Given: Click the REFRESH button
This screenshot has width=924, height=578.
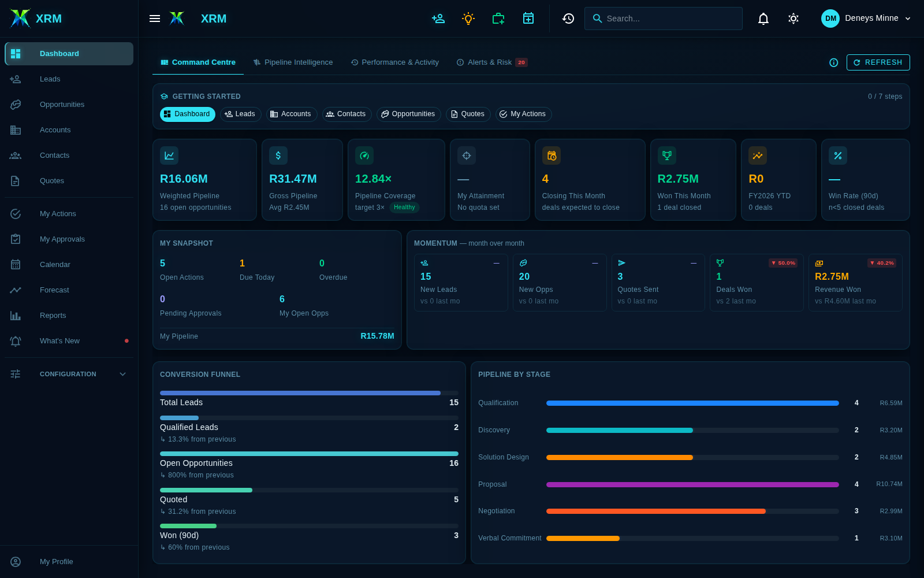Looking at the screenshot, I should pos(878,62).
